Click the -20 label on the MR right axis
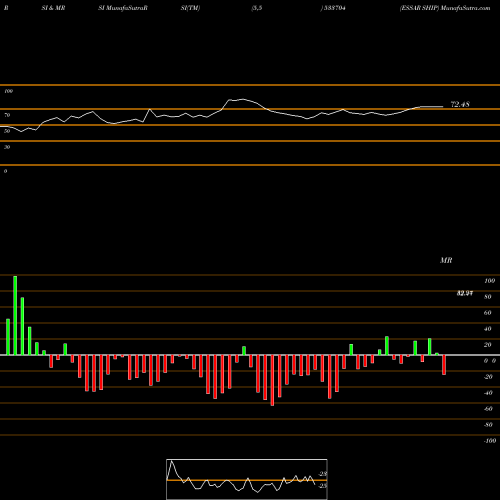 pos(488,377)
